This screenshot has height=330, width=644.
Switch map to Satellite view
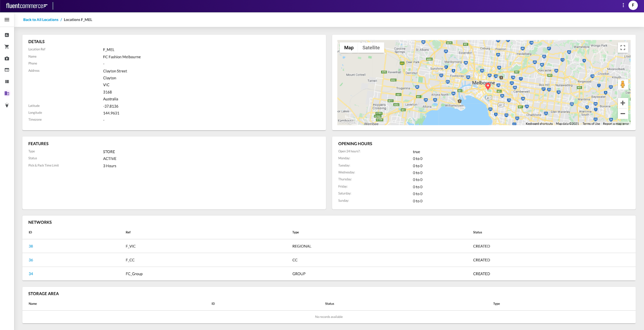tap(371, 48)
